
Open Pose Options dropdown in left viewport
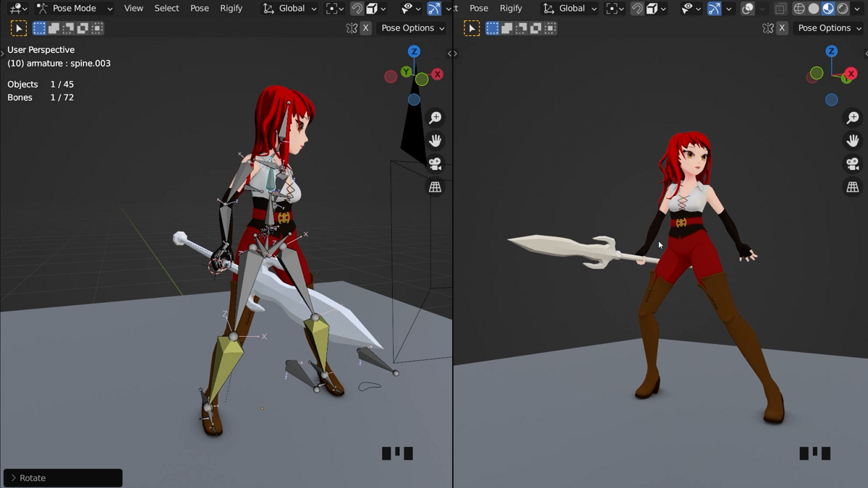[x=412, y=28]
